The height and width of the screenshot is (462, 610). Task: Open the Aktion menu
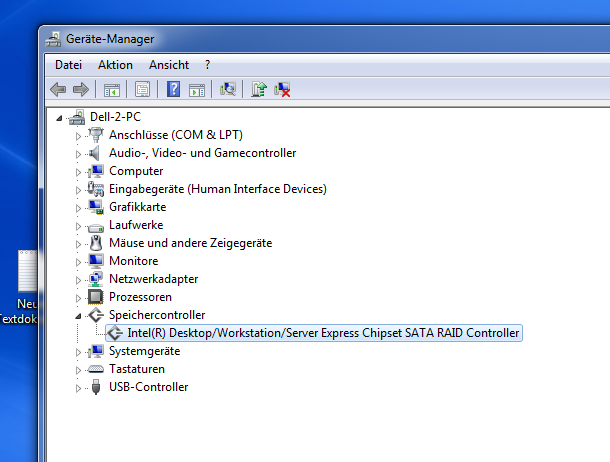pyautogui.click(x=115, y=65)
